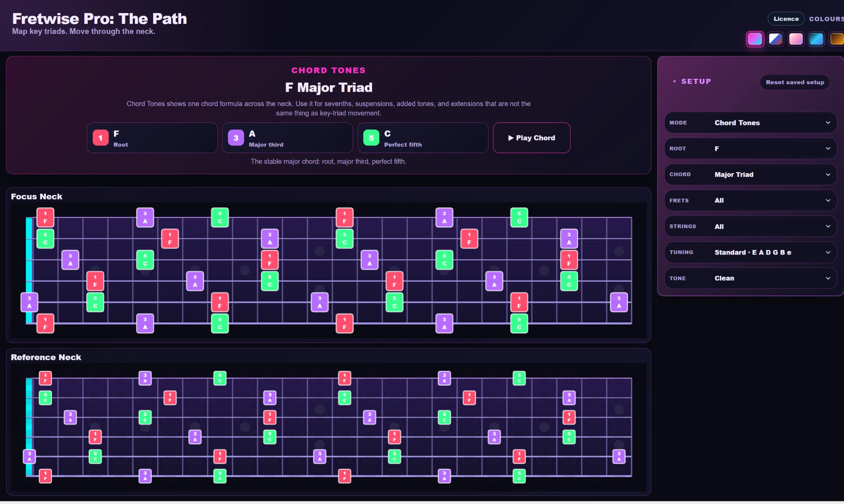Open the STRINGS dropdown showing All

[x=750, y=226]
